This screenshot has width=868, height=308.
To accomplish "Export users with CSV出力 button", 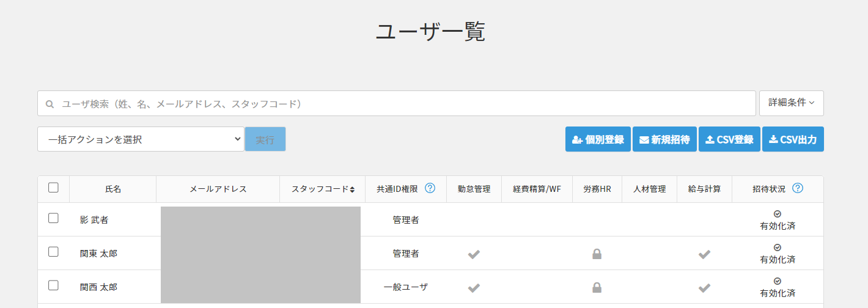I will [793, 139].
